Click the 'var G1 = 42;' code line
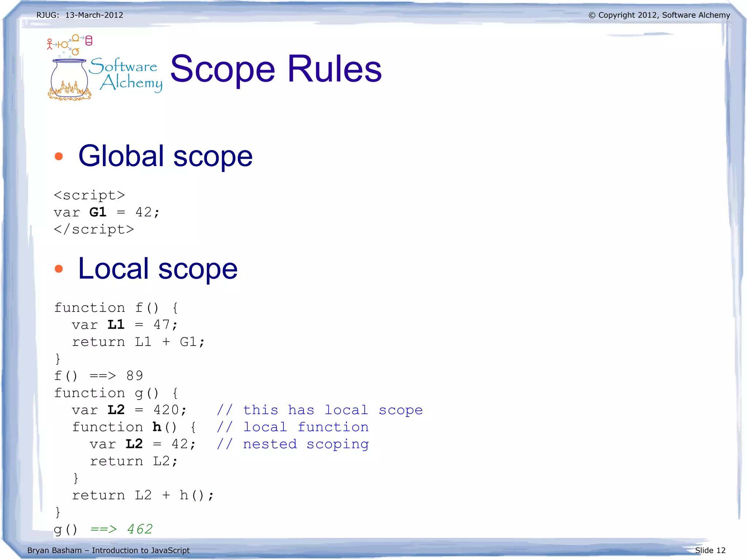This screenshot has width=747, height=560. click(x=107, y=212)
